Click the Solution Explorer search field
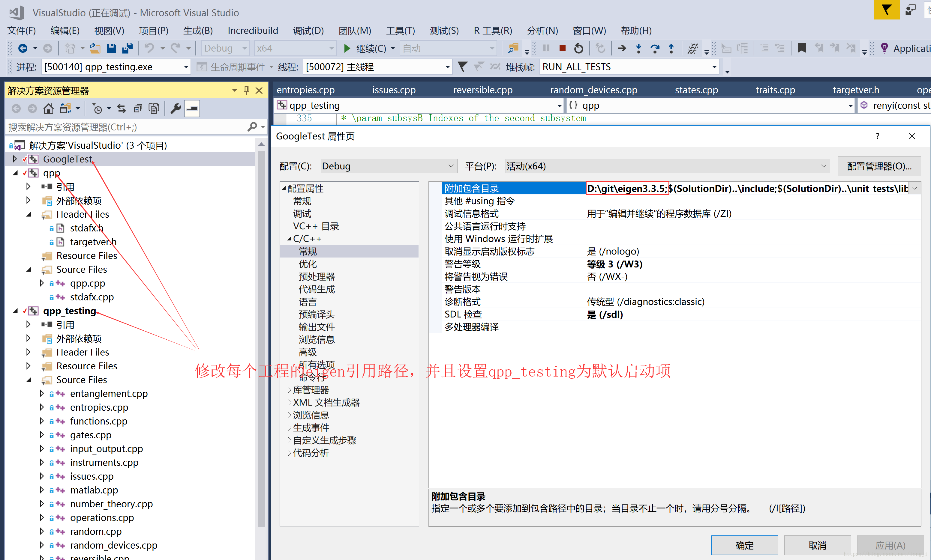Viewport: 931px width, 560px height. pos(127,127)
